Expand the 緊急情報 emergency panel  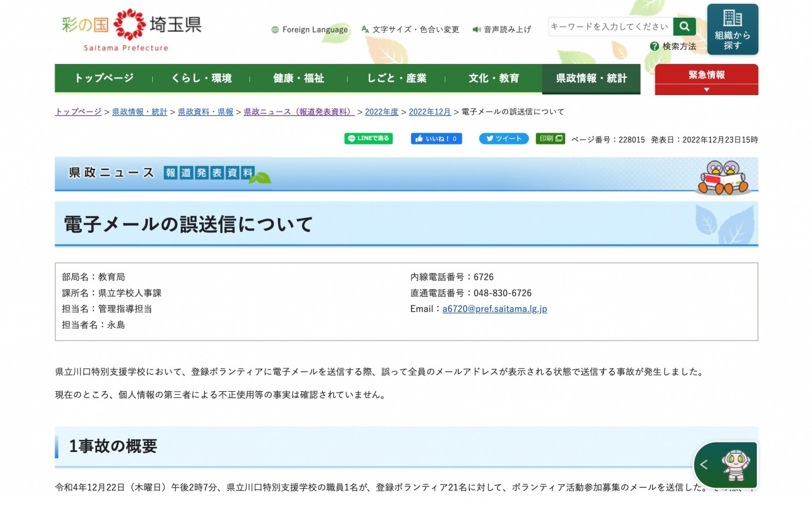[x=706, y=79]
